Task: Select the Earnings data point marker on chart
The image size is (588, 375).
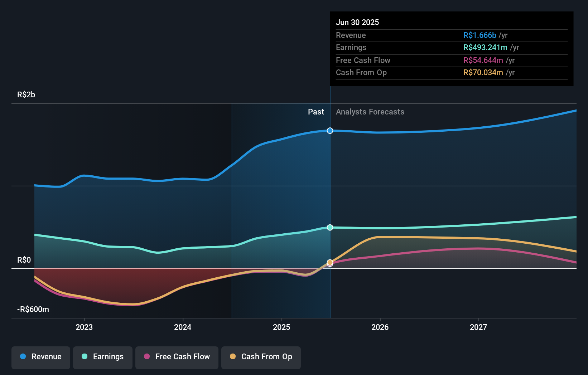Action: [329, 228]
